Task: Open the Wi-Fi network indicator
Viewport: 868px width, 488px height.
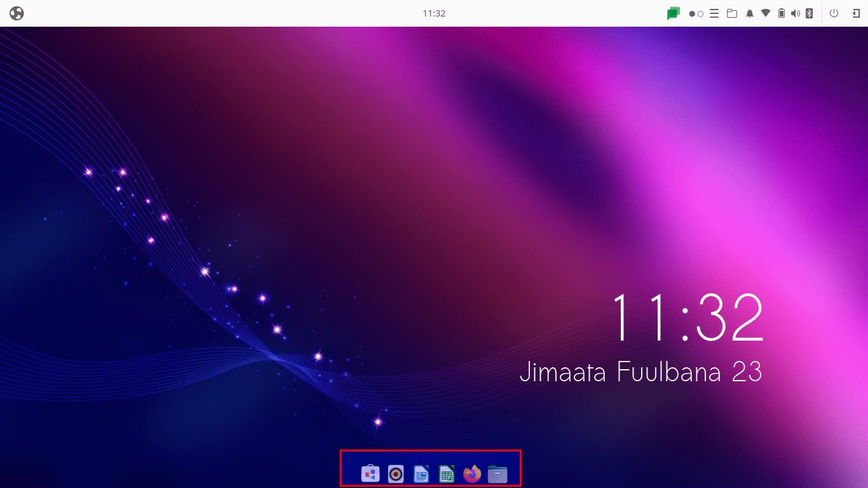Action: [x=766, y=13]
